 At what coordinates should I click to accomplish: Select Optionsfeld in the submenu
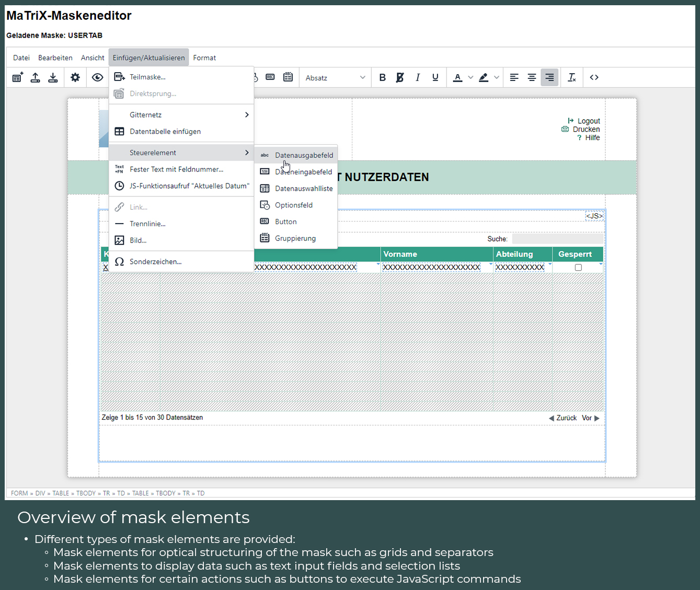point(296,205)
